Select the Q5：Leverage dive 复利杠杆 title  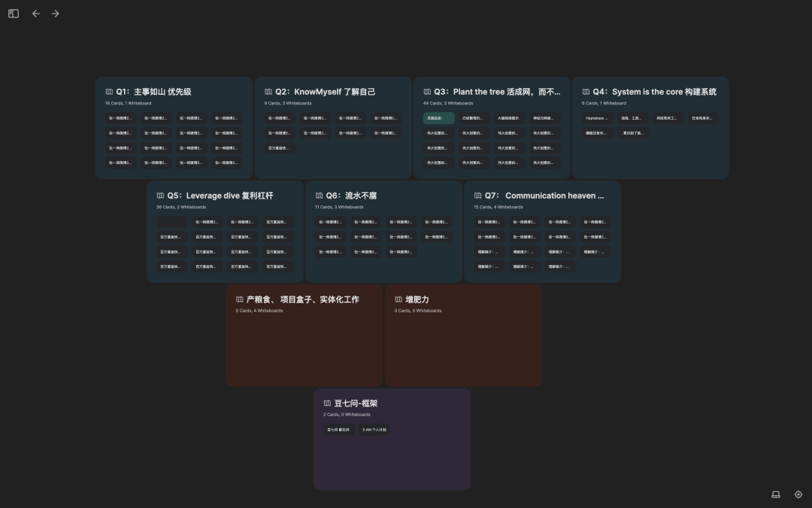220,196
